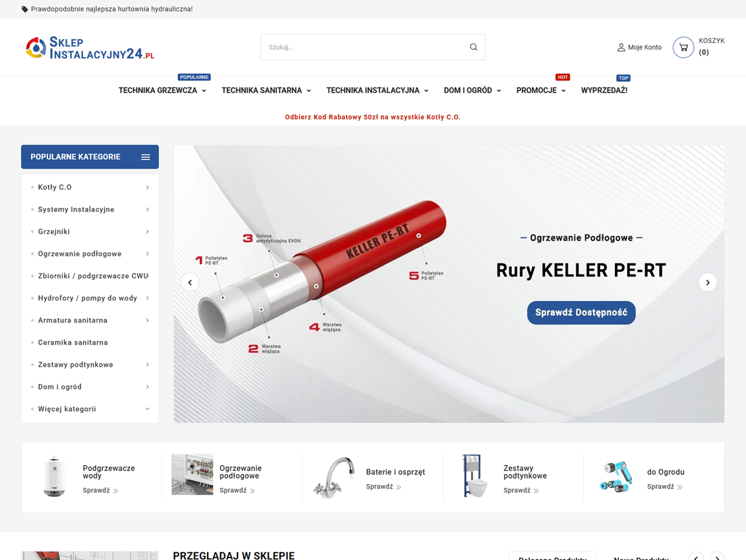Click Popularne Kategorie header button
The image size is (746, 560).
[90, 157]
